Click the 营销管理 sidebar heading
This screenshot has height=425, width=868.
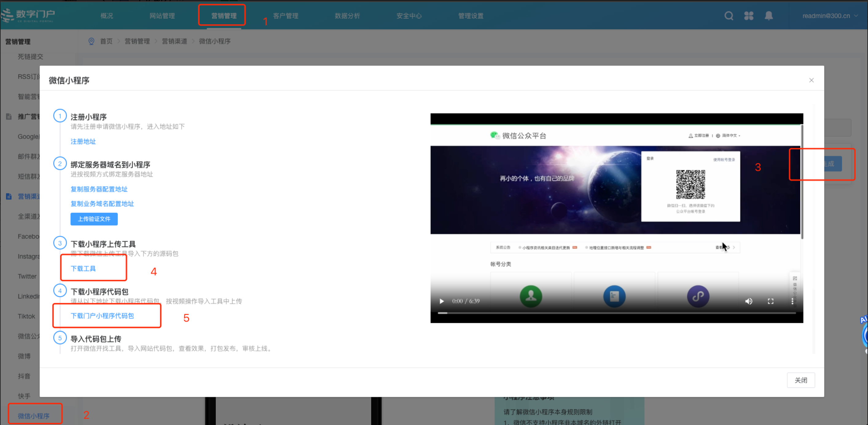pyautogui.click(x=18, y=41)
